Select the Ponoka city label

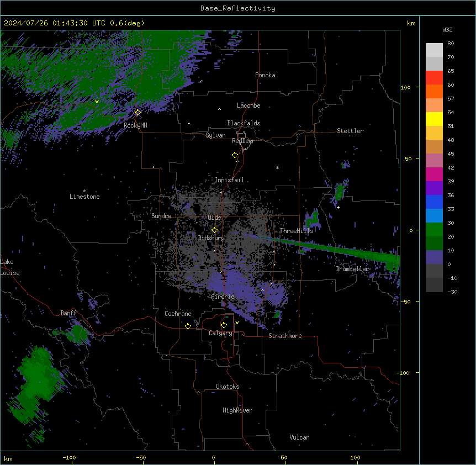(x=265, y=75)
